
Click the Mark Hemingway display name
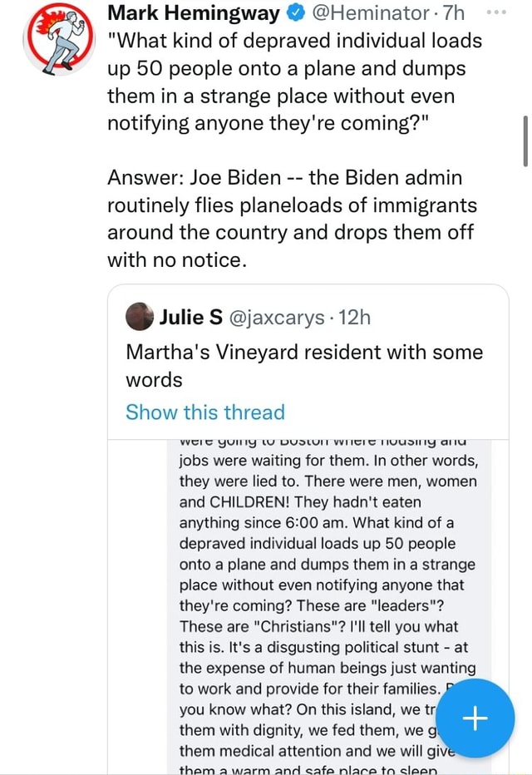195,13
